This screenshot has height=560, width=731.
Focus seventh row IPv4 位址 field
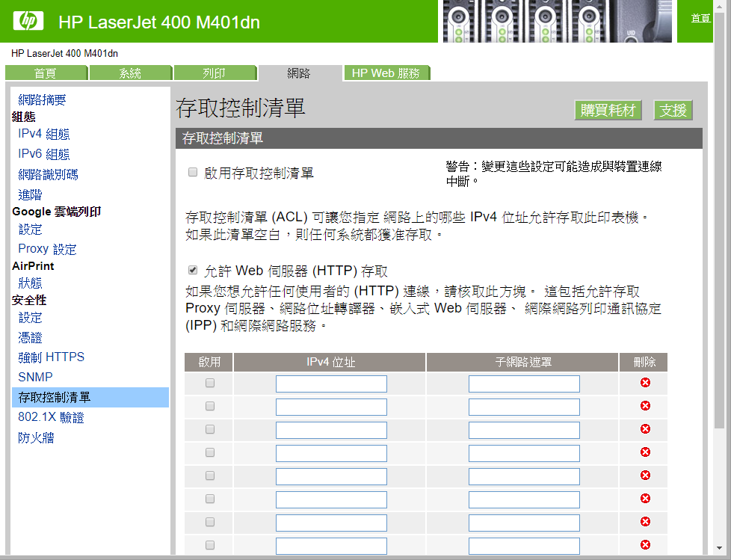point(331,523)
